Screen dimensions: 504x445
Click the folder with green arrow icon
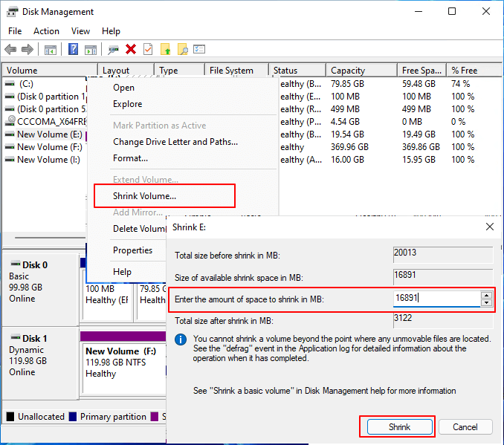(x=165, y=50)
